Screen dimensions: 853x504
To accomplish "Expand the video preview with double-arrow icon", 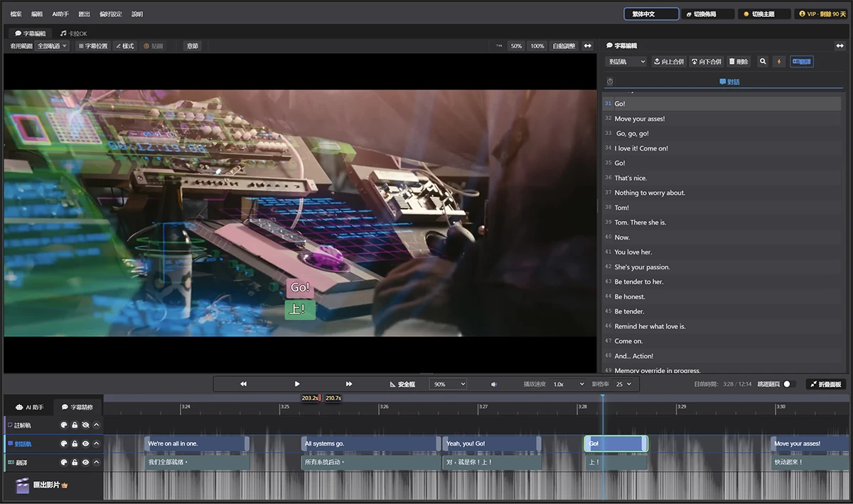I will click(x=588, y=46).
